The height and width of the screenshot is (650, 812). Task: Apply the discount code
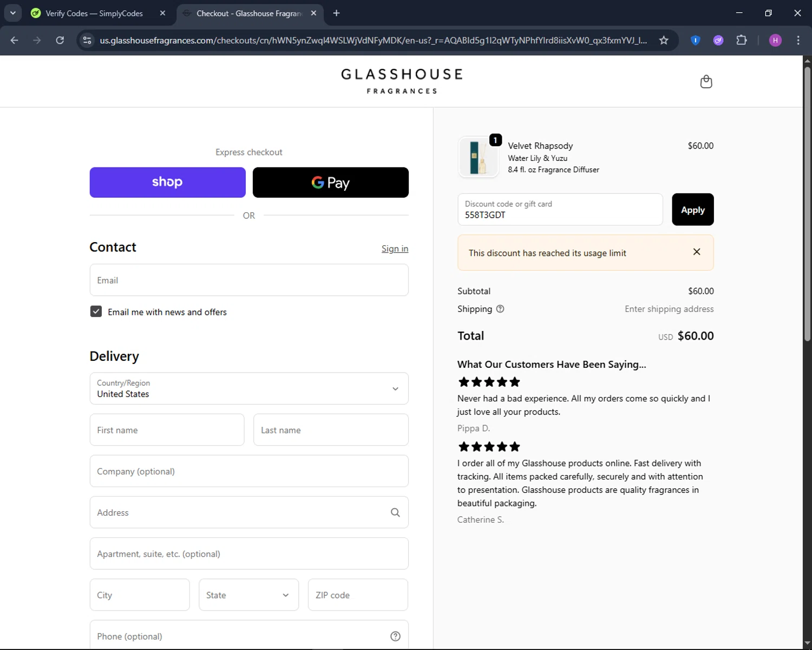point(692,210)
